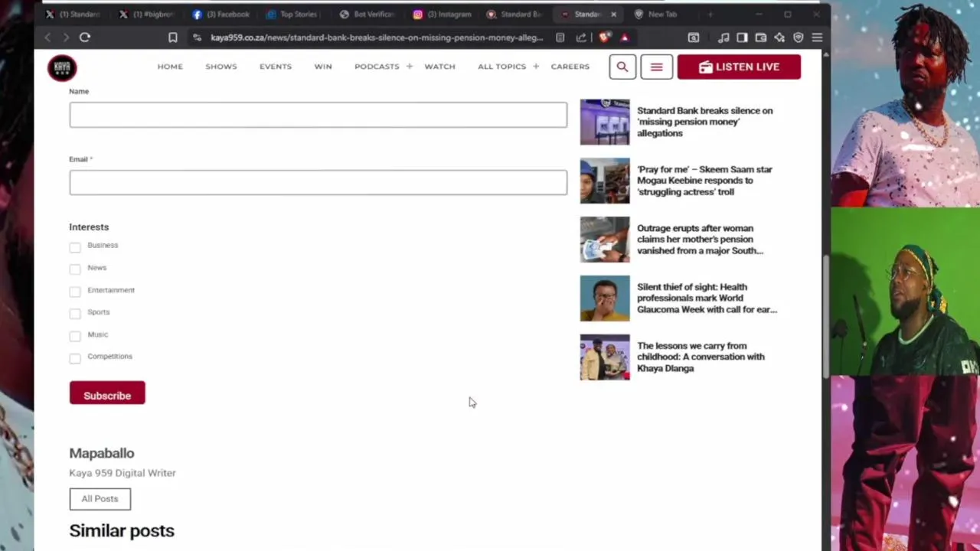Image resolution: width=980 pixels, height=551 pixels.
Task: Enable the Entertainment interest checkbox
Action: (74, 292)
